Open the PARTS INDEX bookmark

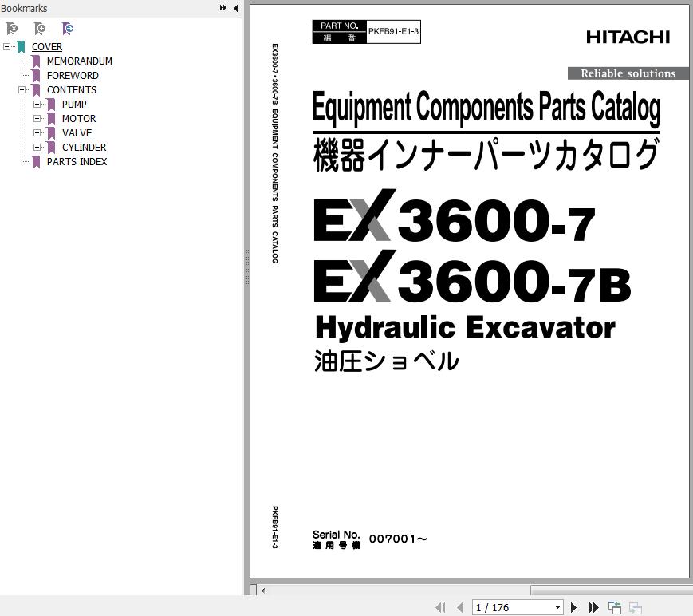(x=77, y=161)
